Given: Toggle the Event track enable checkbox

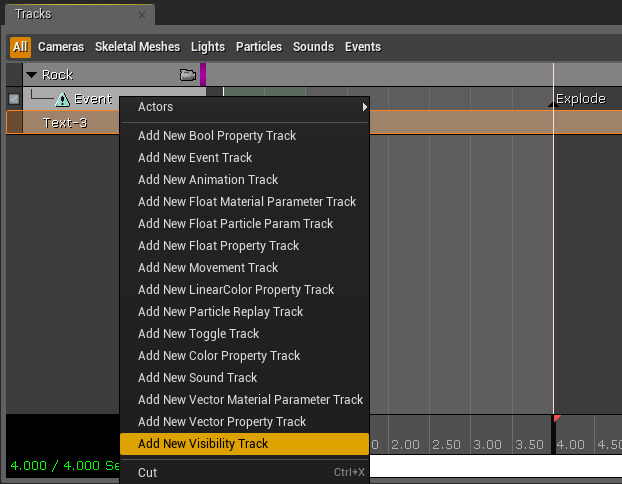Looking at the screenshot, I should 14,99.
